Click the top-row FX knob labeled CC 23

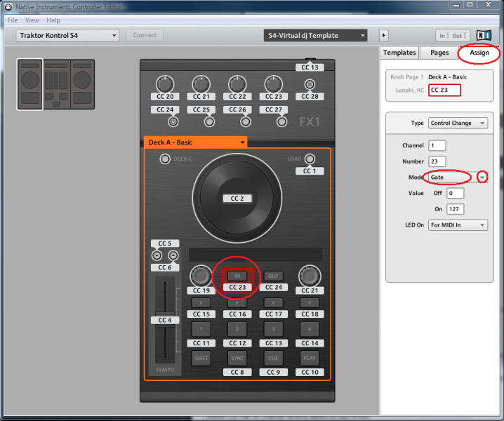pyautogui.click(x=274, y=84)
